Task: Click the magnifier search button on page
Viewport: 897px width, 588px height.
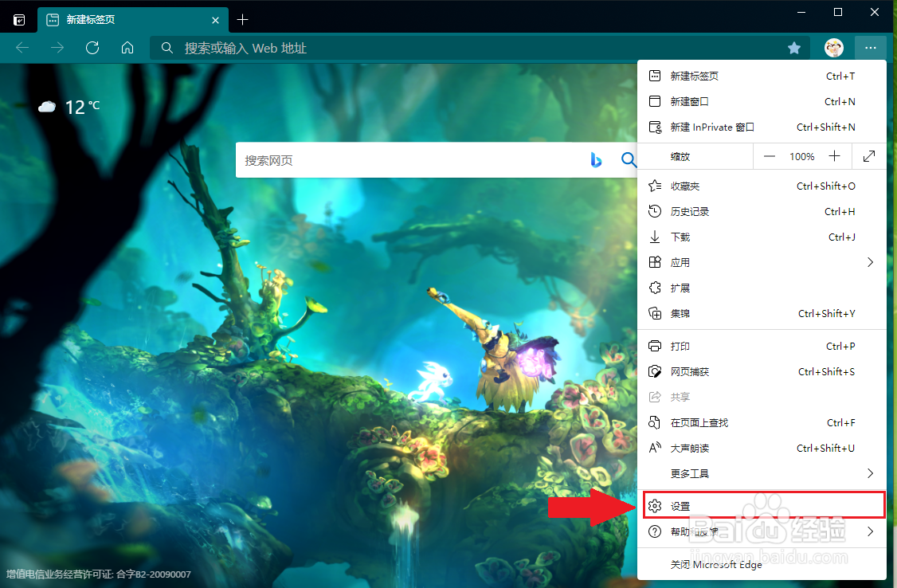Action: coord(628,159)
